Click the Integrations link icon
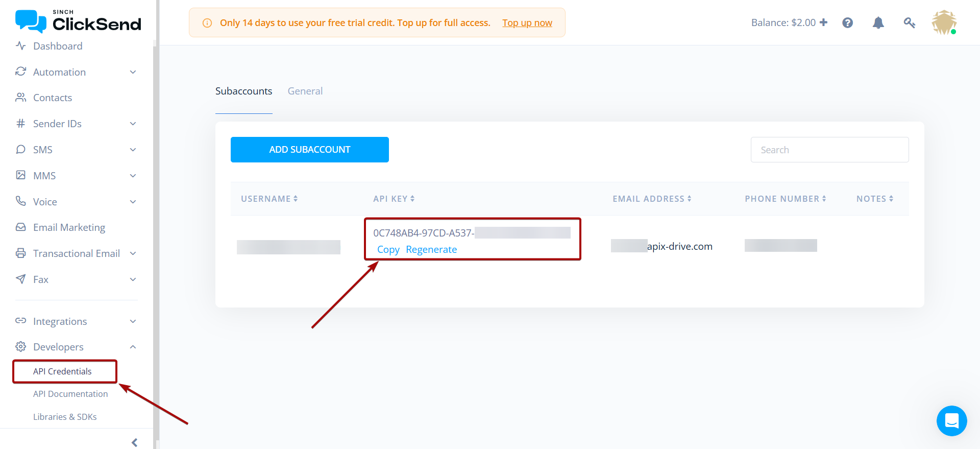This screenshot has height=449, width=980. (x=20, y=321)
